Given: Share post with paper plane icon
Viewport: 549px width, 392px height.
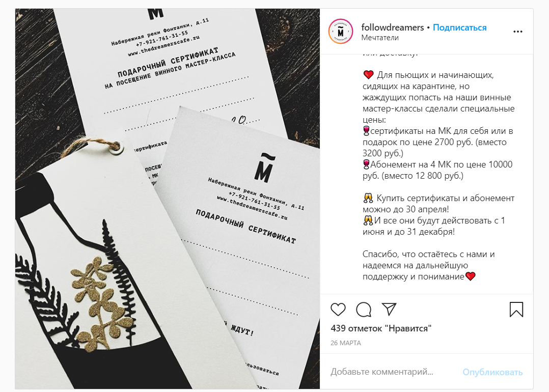Looking at the screenshot, I should [389, 309].
